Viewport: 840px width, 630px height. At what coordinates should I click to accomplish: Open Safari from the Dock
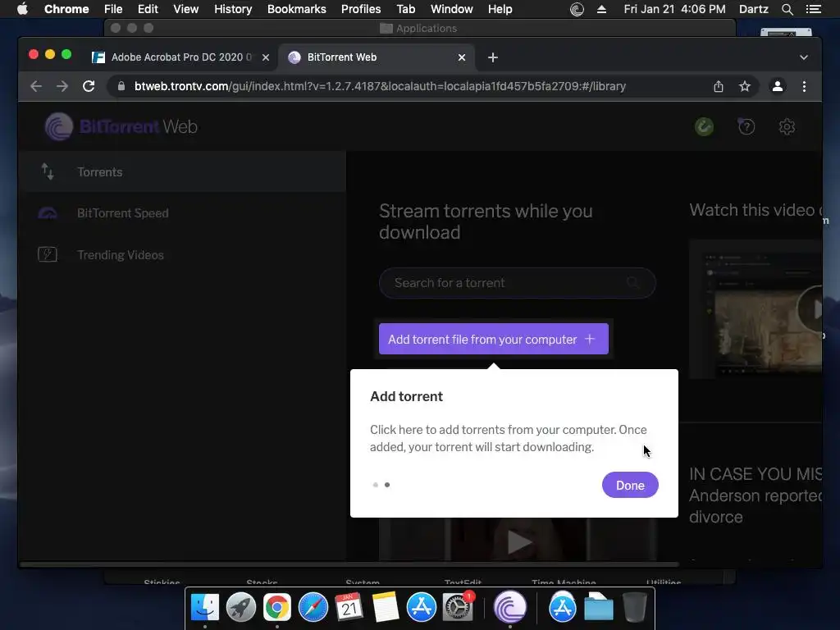click(313, 608)
